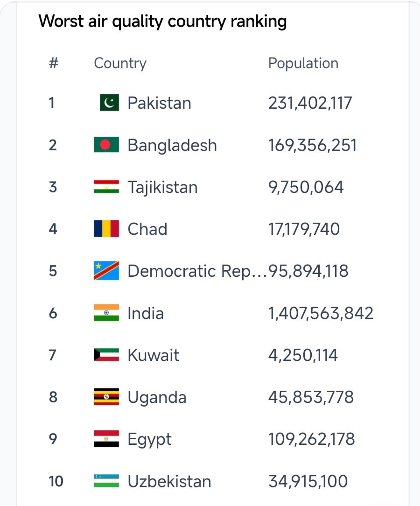Viewport: 420px width, 506px height.
Task: Click the Uganda flag icon
Action: (x=106, y=397)
